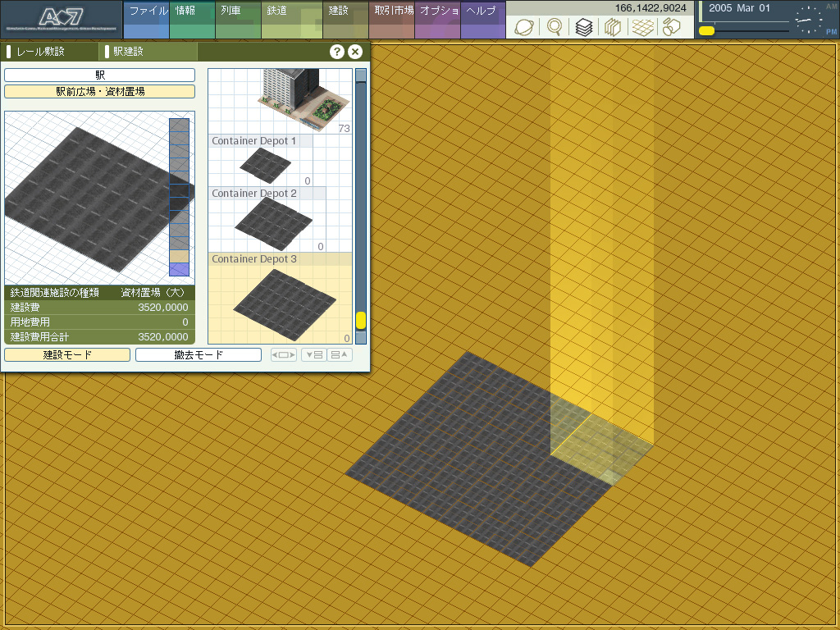
Task: Select the 駅 station category option
Action: tap(99, 75)
